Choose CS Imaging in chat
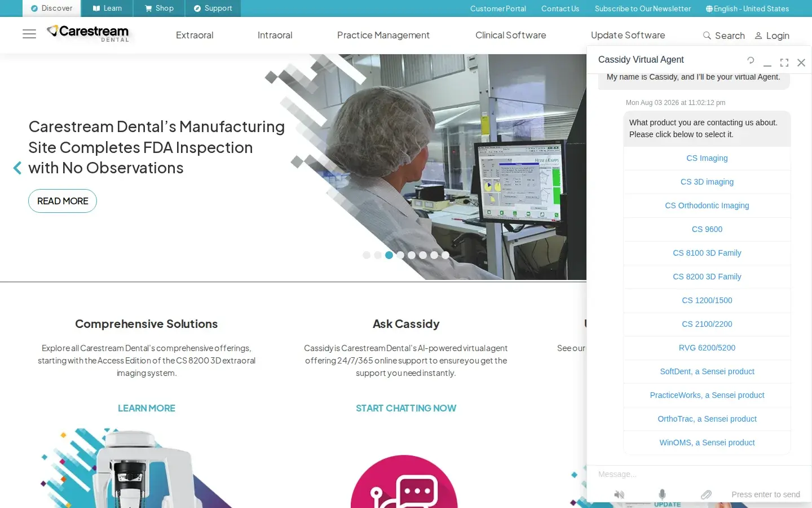812x508 pixels. coord(707,158)
